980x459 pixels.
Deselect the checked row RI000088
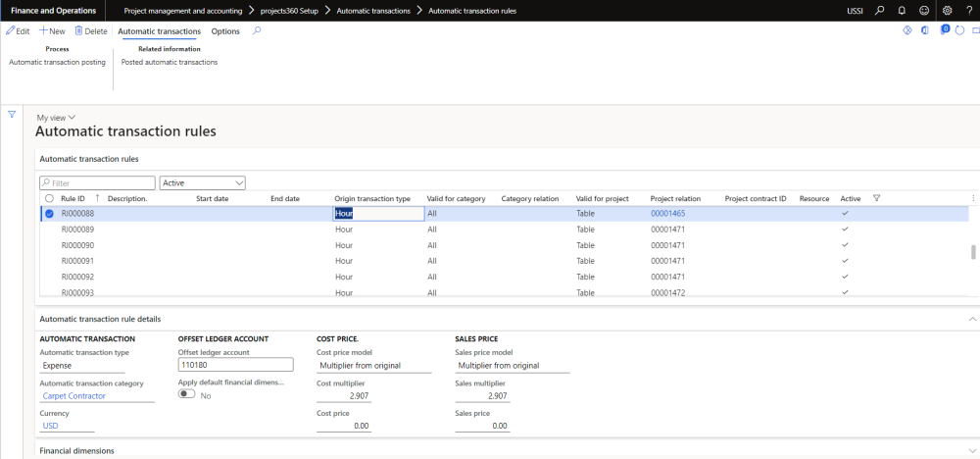pos(49,213)
